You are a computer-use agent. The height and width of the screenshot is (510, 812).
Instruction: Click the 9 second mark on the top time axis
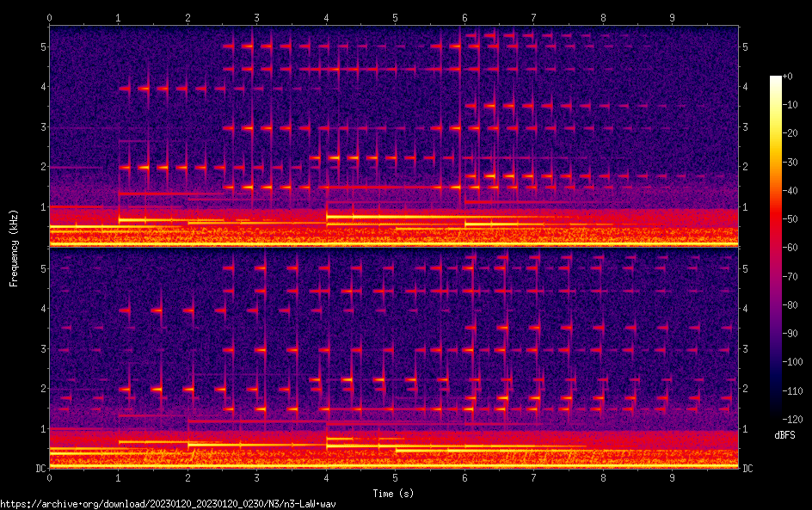coord(673,17)
